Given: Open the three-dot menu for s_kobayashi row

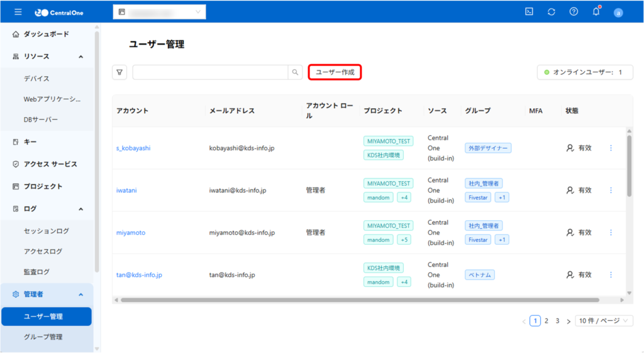Looking at the screenshot, I should pos(611,148).
